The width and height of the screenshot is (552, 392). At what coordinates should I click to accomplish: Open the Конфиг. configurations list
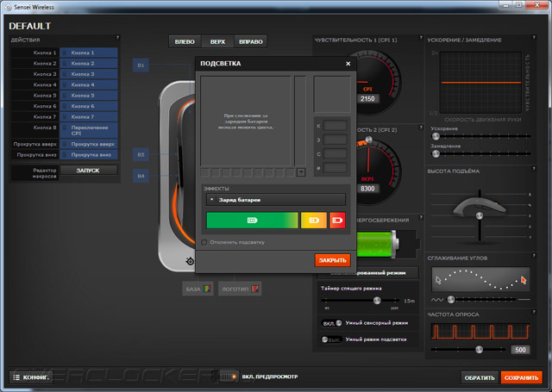(31, 377)
